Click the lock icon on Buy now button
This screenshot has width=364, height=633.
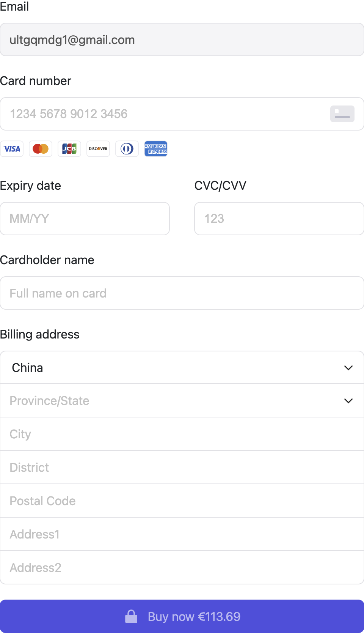[x=131, y=616]
